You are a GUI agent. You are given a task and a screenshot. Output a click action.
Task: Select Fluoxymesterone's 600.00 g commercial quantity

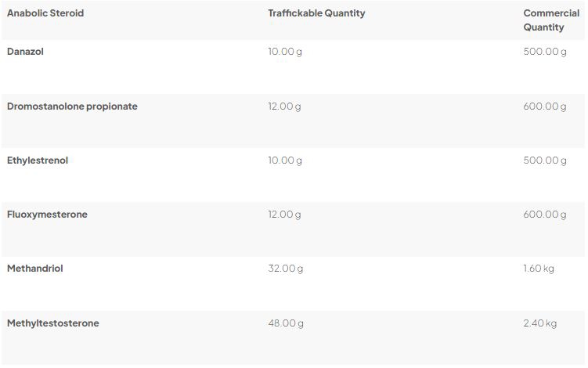pos(545,215)
